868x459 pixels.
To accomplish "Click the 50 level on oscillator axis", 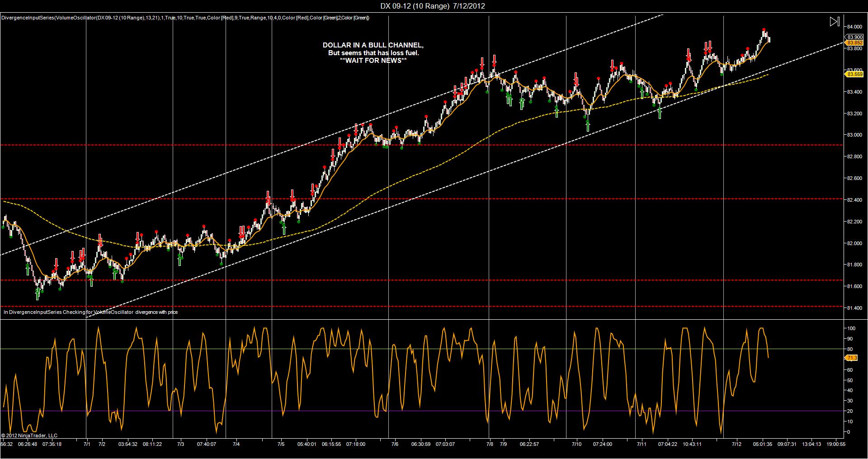I will [x=850, y=380].
